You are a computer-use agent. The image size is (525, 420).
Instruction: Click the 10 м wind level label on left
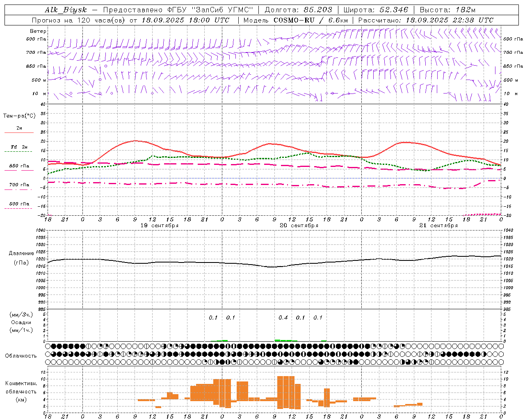pos(39,94)
